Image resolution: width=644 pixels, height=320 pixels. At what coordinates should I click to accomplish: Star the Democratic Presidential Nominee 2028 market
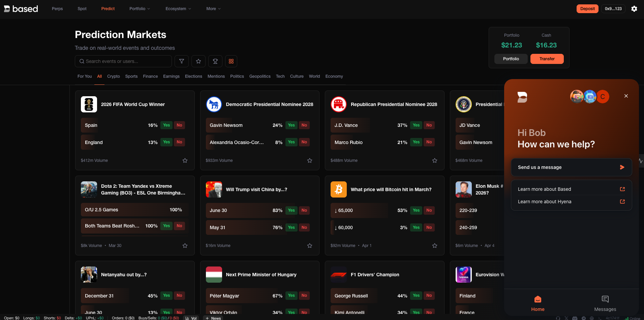click(x=310, y=161)
